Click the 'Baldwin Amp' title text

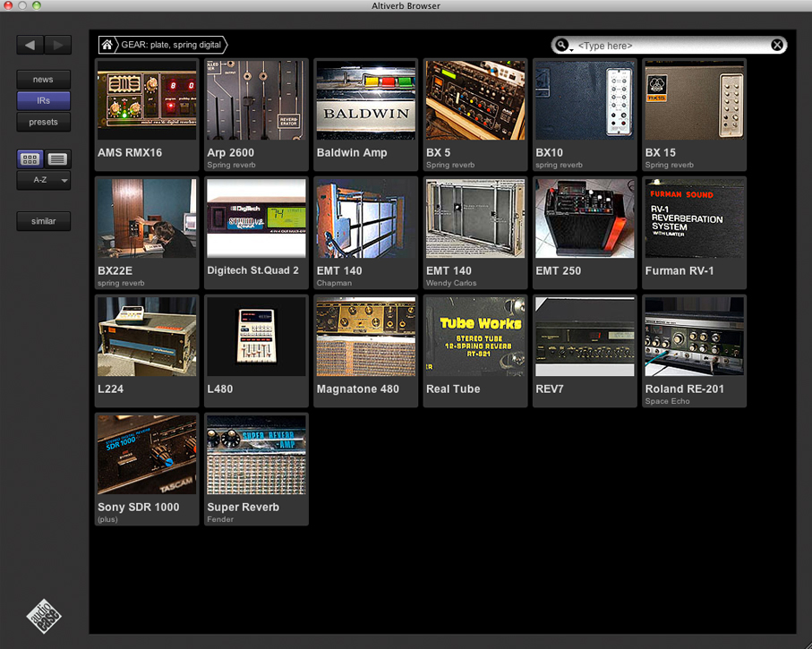pyautogui.click(x=352, y=153)
